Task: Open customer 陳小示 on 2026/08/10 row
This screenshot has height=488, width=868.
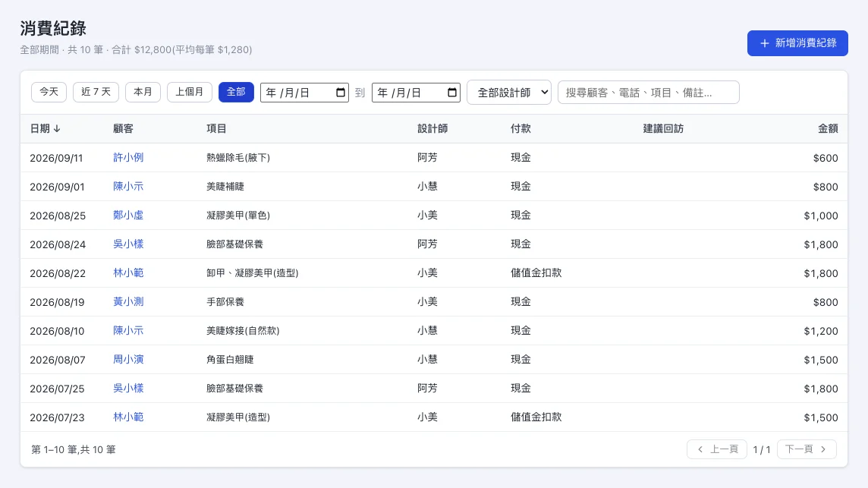Action: click(128, 330)
